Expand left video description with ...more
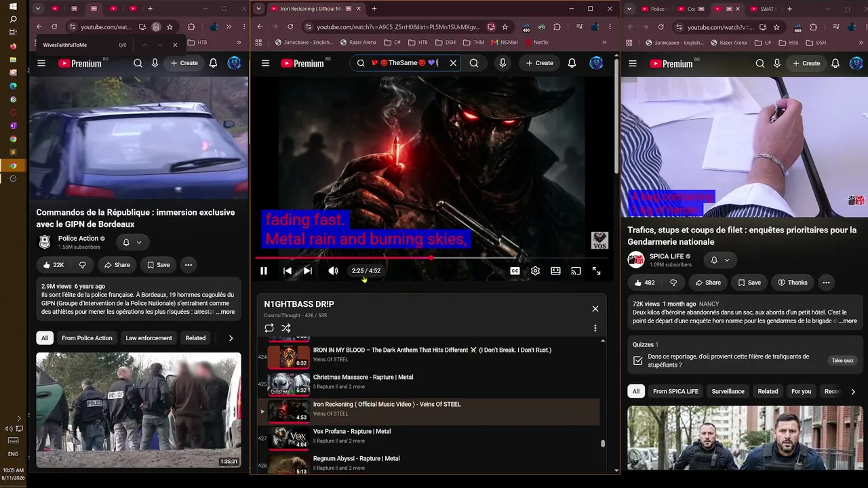The image size is (868, 488). (x=225, y=312)
